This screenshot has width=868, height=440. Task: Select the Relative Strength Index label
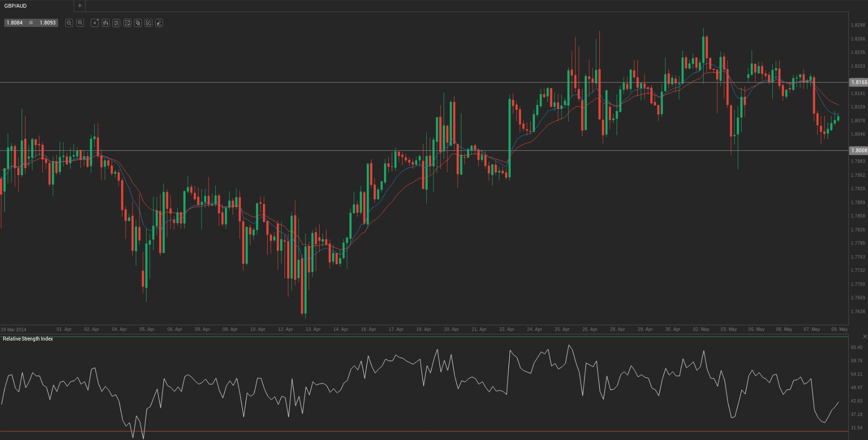[x=28, y=339]
